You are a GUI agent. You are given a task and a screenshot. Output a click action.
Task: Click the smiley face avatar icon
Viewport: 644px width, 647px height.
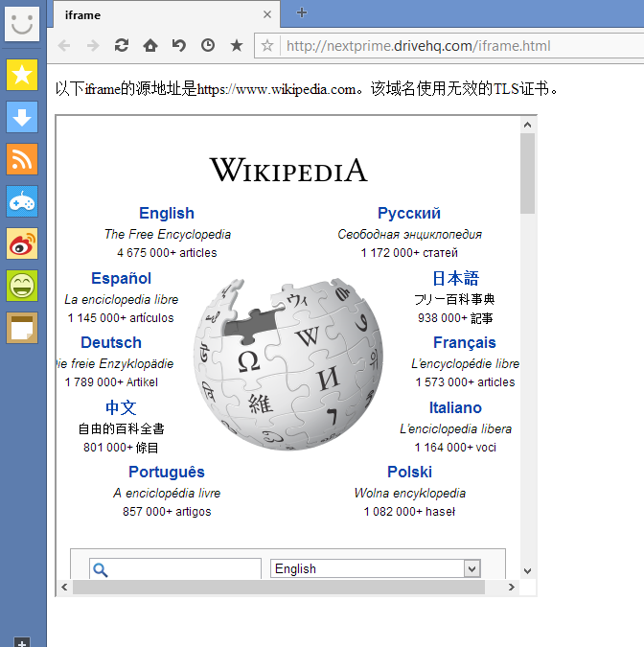[22, 24]
